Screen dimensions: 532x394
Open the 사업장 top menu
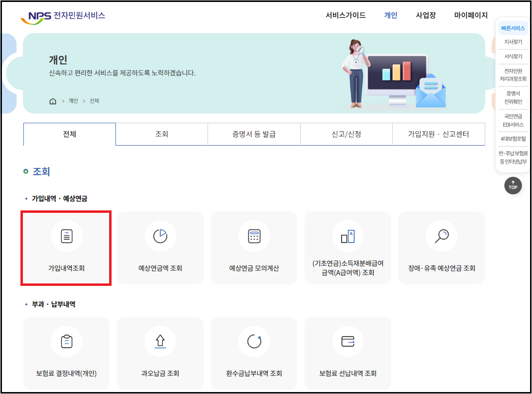[x=426, y=15]
